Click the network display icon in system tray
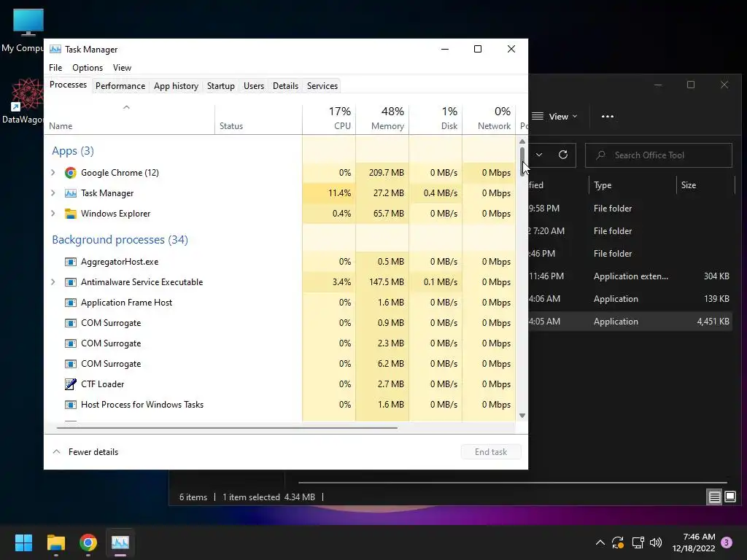This screenshot has height=560, width=747. [638, 542]
